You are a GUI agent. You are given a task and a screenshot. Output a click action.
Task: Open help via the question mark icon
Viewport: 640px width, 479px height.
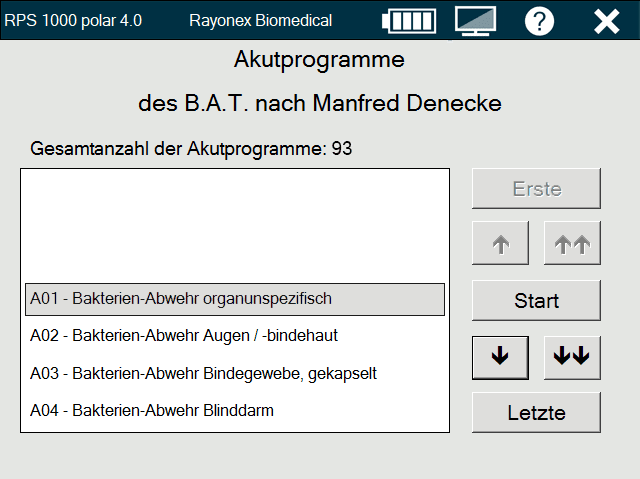click(539, 21)
